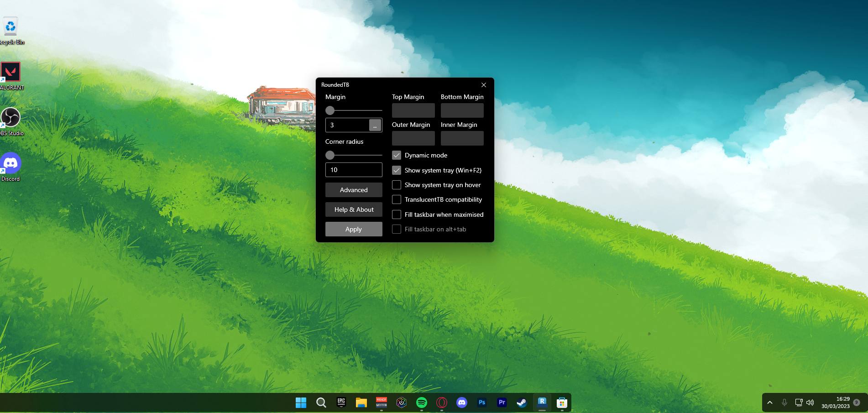Launch Premiere Pro from the taskbar
868x413 pixels.
point(502,403)
